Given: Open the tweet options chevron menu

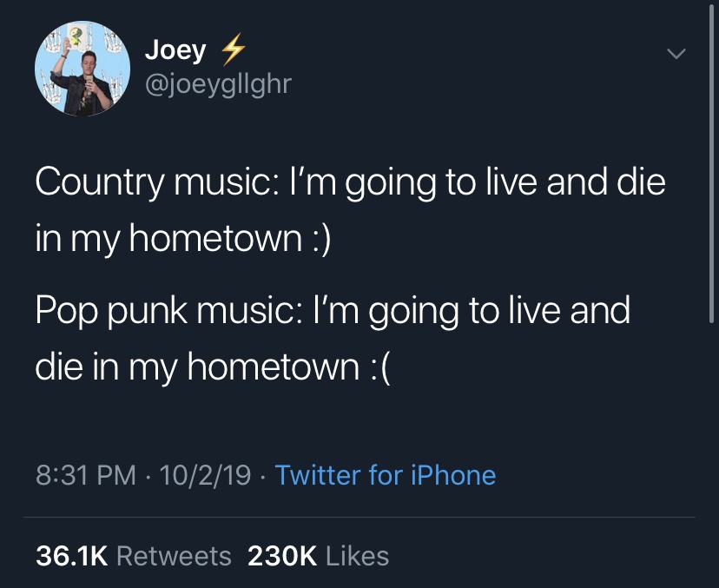Looking at the screenshot, I should click(x=676, y=54).
